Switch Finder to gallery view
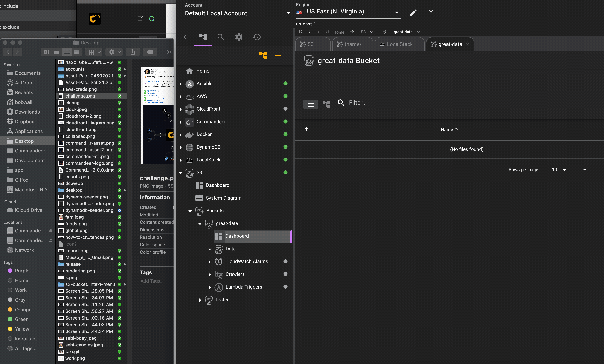The image size is (604, 364). click(x=77, y=52)
